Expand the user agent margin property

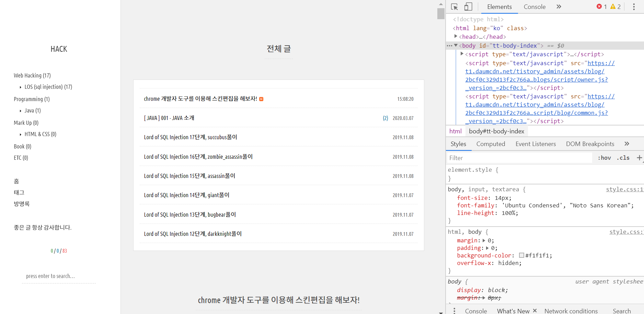[x=484, y=298]
